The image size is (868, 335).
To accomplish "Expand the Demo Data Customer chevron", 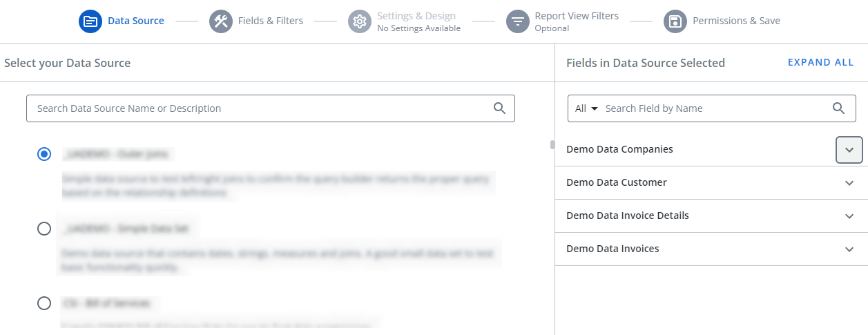I will (849, 183).
